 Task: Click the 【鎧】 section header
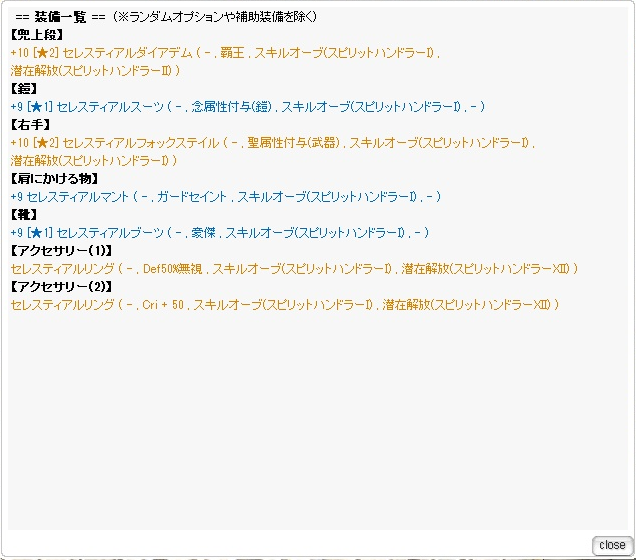tap(27, 89)
